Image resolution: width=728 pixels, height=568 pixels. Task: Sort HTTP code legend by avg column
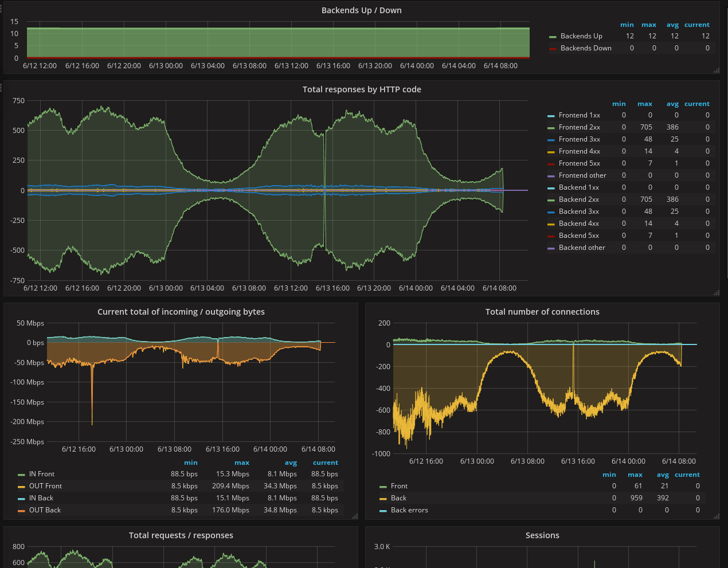tap(672, 104)
